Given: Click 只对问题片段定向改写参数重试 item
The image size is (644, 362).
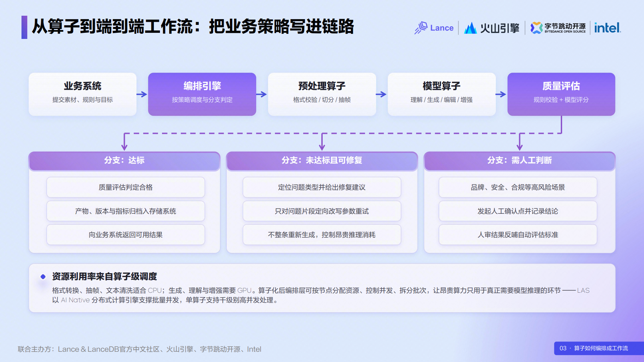Looking at the screenshot, I should click(x=322, y=211).
